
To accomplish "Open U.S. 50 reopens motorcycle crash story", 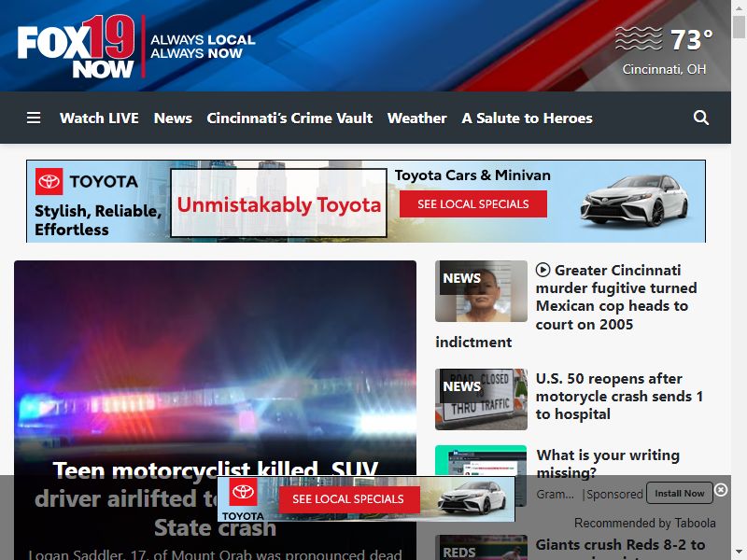I will click(x=619, y=396).
